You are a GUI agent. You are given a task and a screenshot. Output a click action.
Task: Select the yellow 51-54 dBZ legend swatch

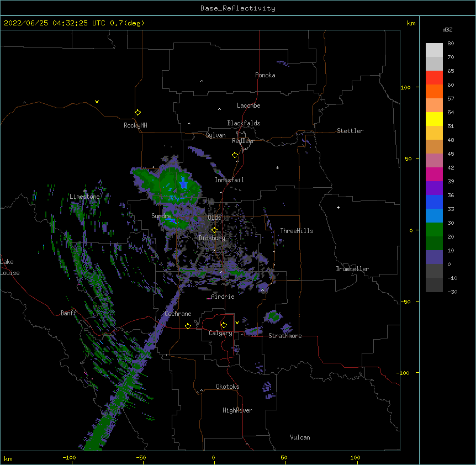click(x=434, y=119)
